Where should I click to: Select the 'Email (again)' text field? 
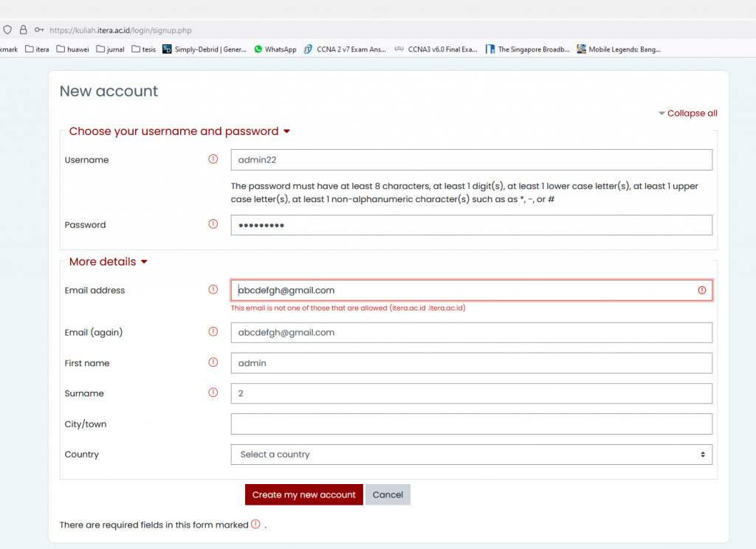(471, 333)
